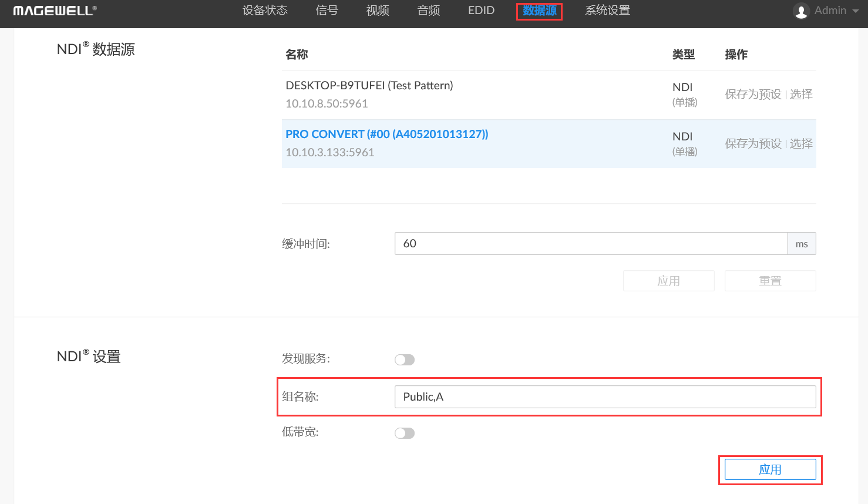The height and width of the screenshot is (504, 868).
Task: Click into the 组名称 text field
Action: pos(605,397)
